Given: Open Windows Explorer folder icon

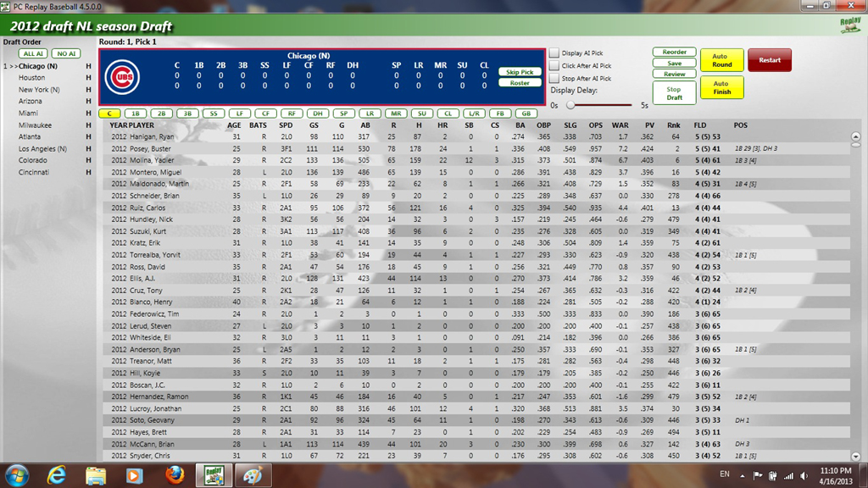Looking at the screenshot, I should pos(96,474).
